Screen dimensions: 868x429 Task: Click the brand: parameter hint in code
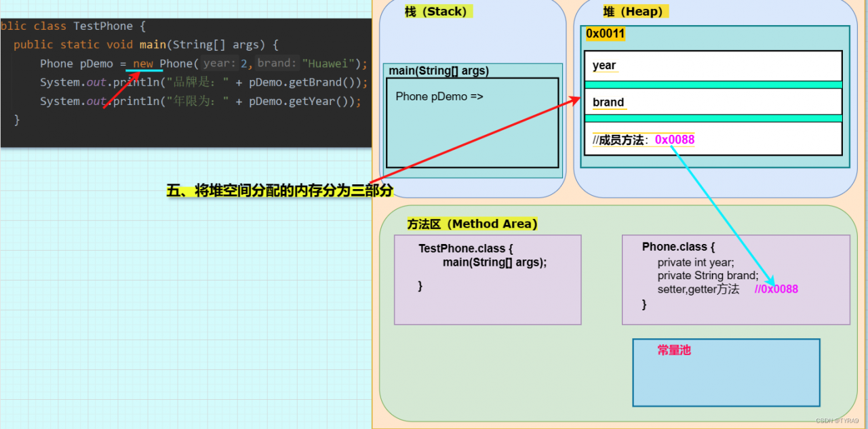coord(277,64)
